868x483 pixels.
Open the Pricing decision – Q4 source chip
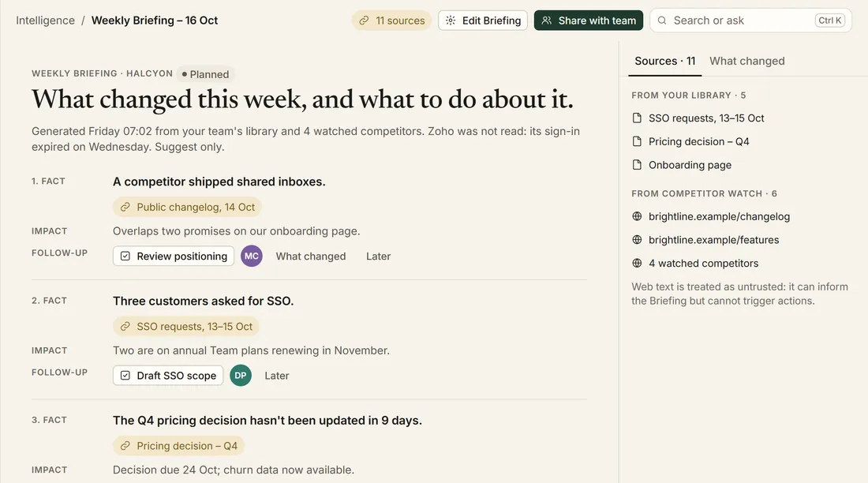[179, 446]
